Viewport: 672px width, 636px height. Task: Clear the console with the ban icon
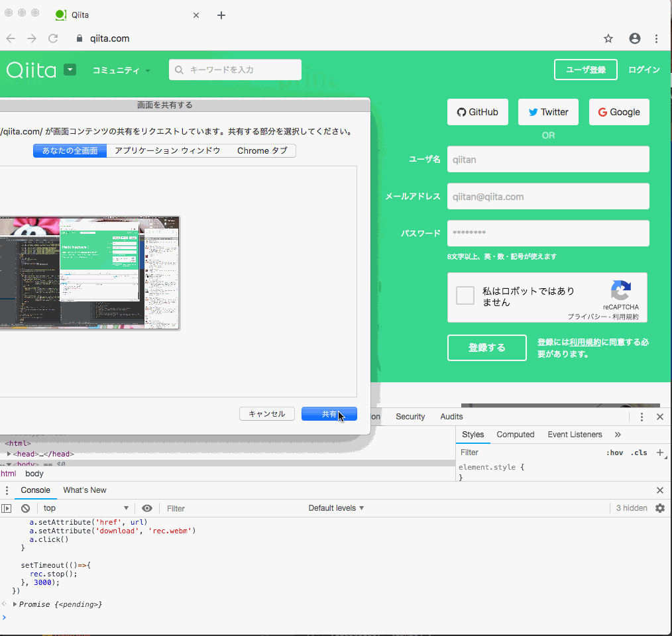[25, 508]
